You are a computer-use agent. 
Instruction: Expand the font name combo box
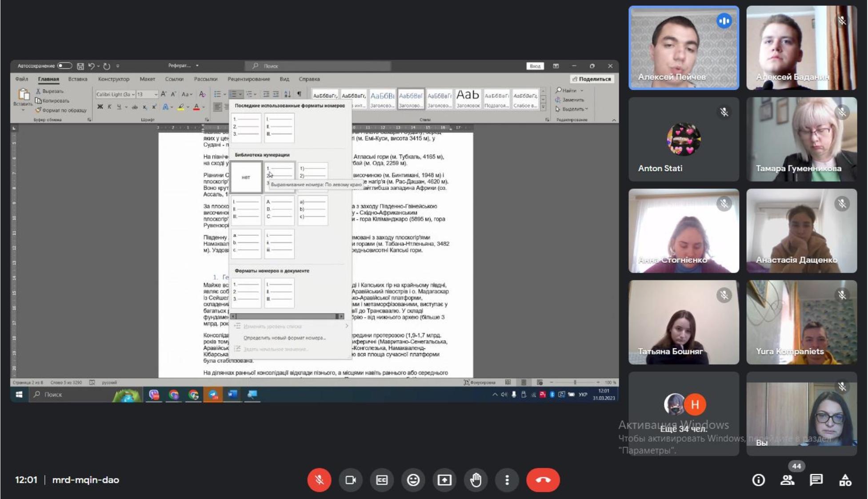point(133,94)
